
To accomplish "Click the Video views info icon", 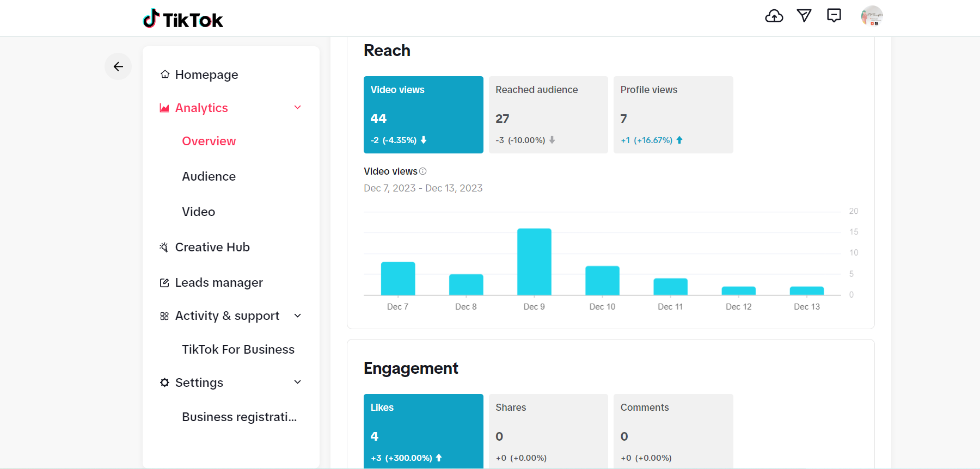I will [423, 171].
